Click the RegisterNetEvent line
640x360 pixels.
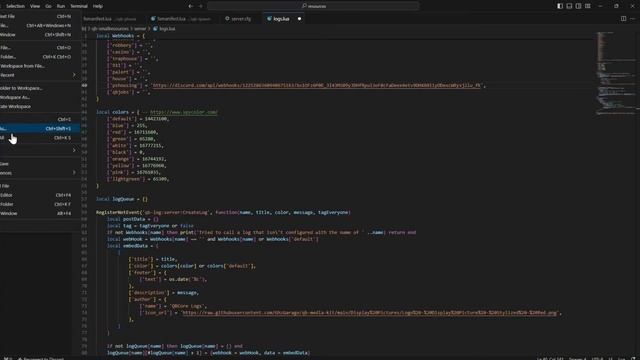pyautogui.click(x=223, y=213)
